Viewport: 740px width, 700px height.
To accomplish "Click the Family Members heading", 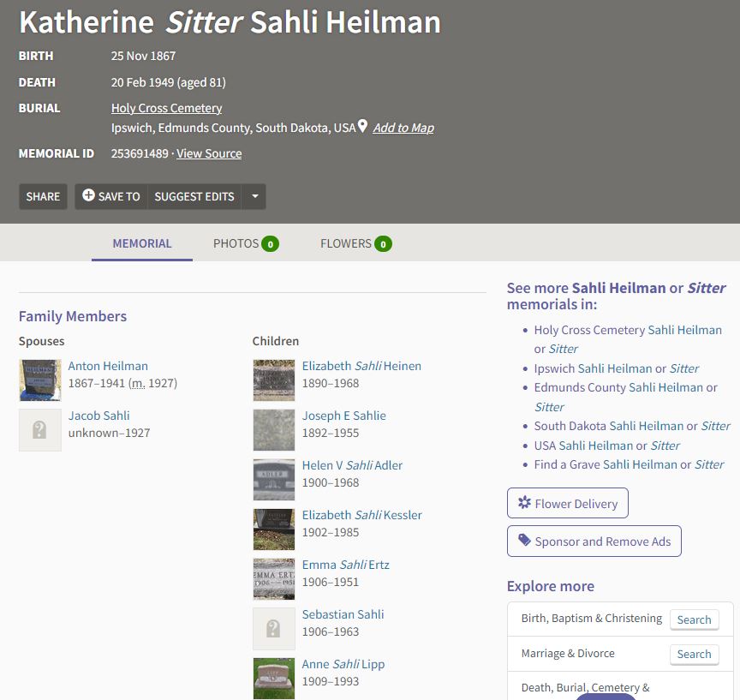I will pos(73,316).
